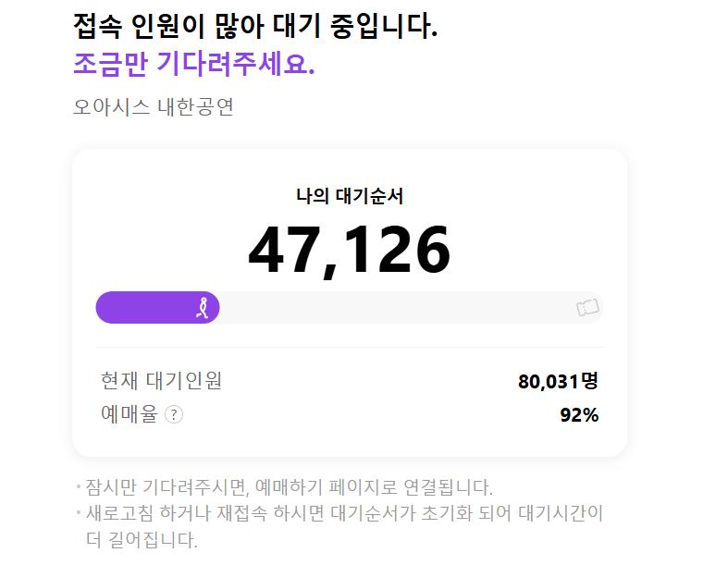
Task: Click the 나의 대기순서 label
Action: coord(350,196)
